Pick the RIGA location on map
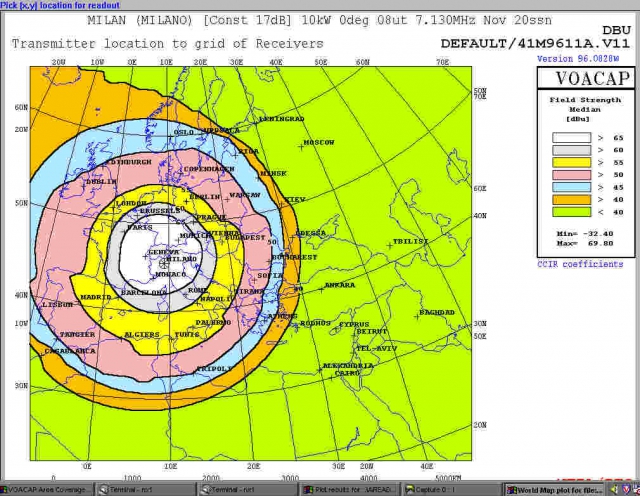The height and width of the screenshot is (496, 640). [x=249, y=151]
